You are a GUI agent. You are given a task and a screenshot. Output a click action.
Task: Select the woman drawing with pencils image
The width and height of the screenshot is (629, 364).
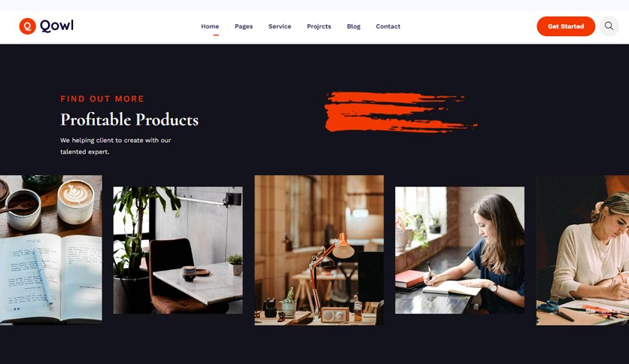(x=582, y=250)
